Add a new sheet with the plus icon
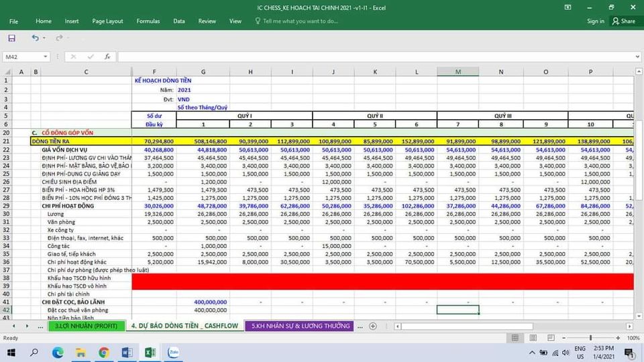 click(373, 326)
